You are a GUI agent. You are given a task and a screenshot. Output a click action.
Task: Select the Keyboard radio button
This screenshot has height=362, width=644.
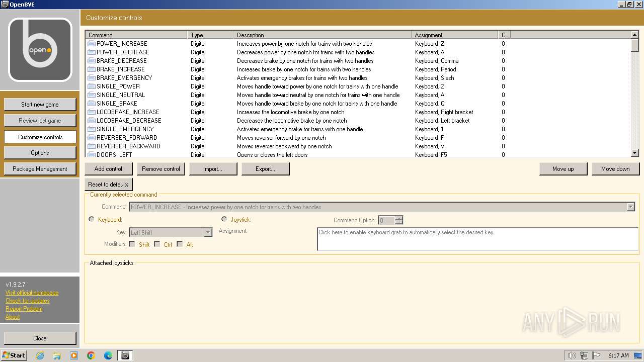[x=91, y=219]
